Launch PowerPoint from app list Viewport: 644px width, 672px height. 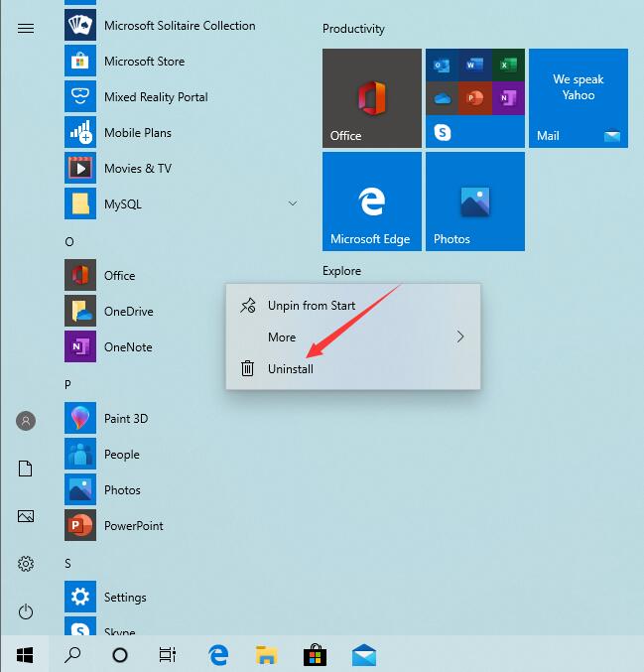(133, 525)
